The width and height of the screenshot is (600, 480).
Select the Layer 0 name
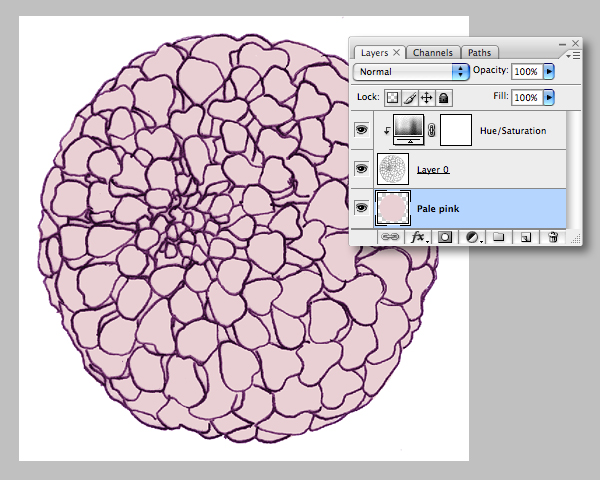[433, 170]
